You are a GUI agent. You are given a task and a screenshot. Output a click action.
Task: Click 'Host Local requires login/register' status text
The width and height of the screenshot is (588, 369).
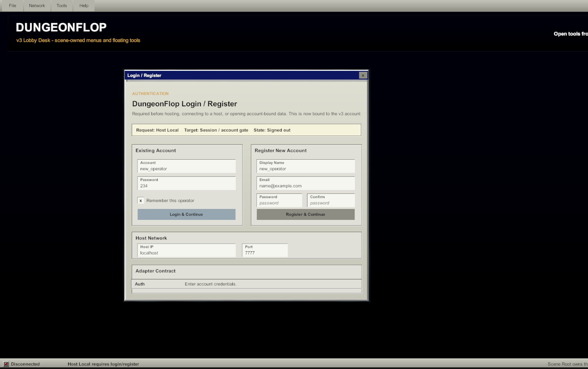click(103, 364)
